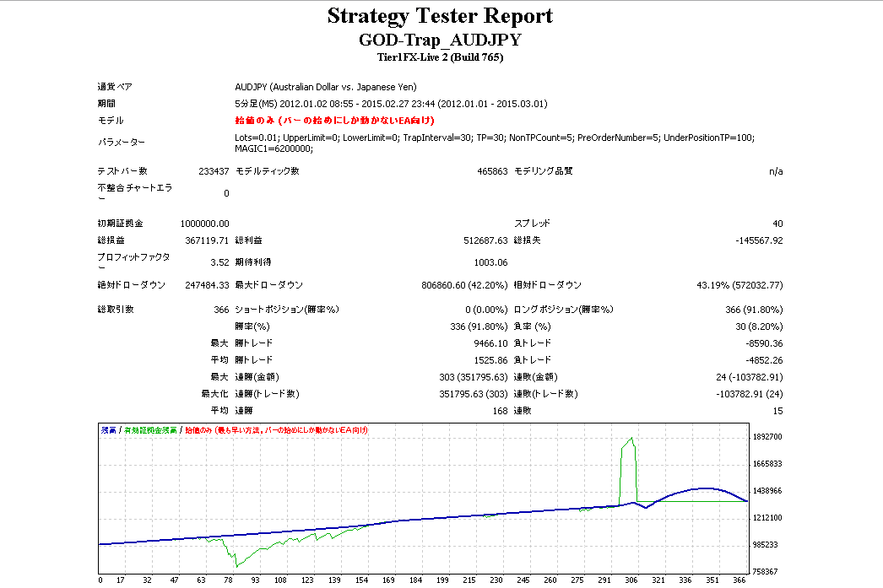The width and height of the screenshot is (883, 588).
Task: Click the green equity spike peak on chart
Action: [631, 439]
